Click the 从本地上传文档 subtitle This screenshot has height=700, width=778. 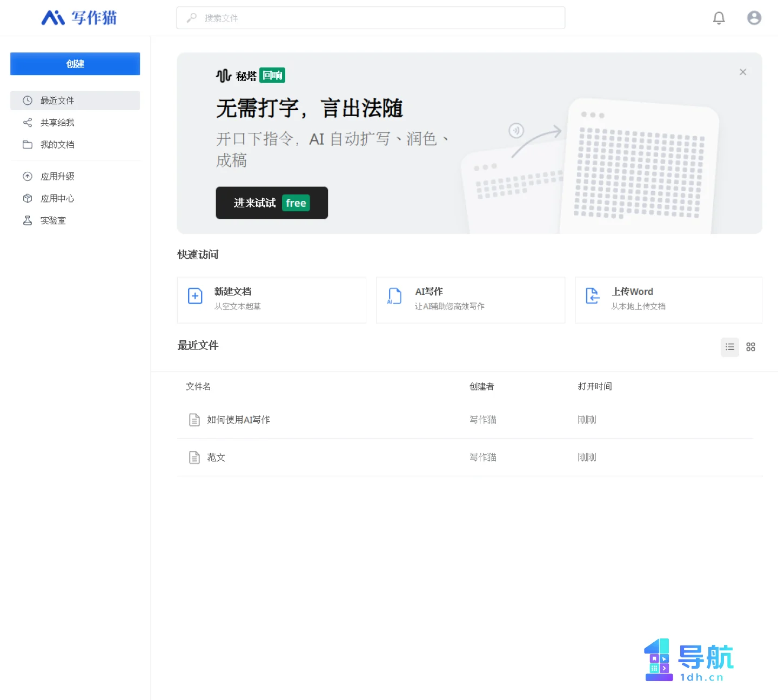pyautogui.click(x=639, y=306)
